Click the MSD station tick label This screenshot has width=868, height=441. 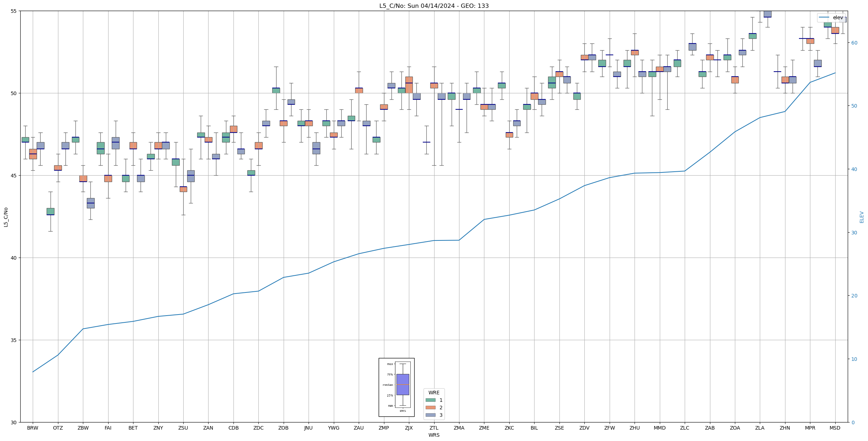click(x=835, y=428)
